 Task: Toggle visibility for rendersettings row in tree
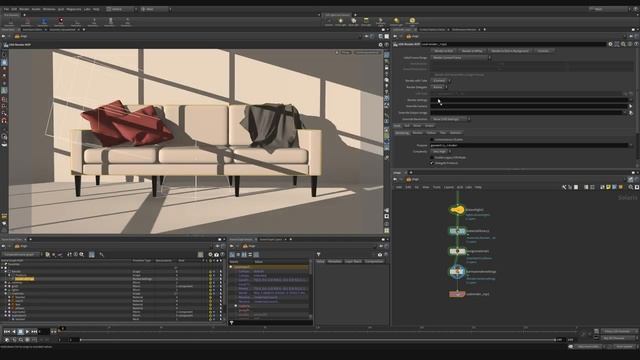210,279
